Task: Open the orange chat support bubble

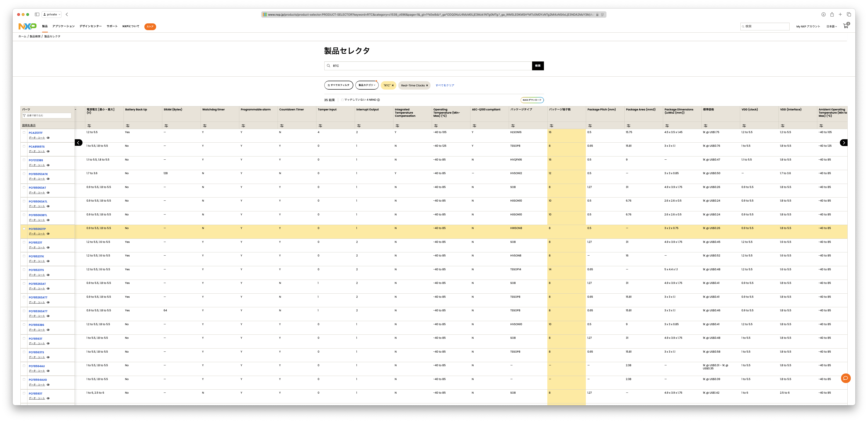Action: pos(845,378)
